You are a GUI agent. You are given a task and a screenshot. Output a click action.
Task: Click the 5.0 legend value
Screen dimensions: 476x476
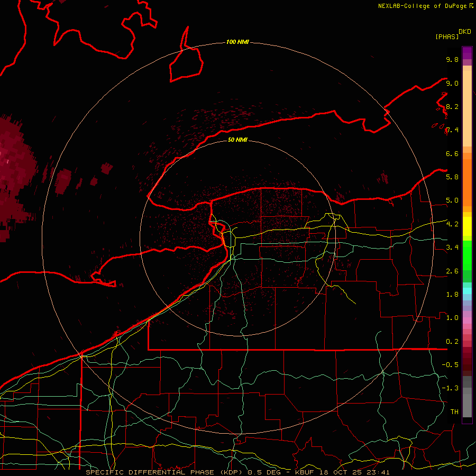coord(452,200)
